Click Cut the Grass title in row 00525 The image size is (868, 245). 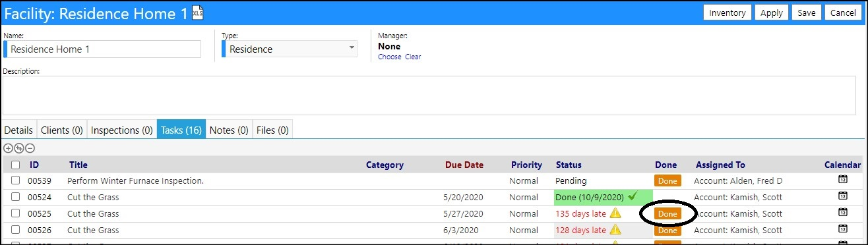[x=93, y=213]
